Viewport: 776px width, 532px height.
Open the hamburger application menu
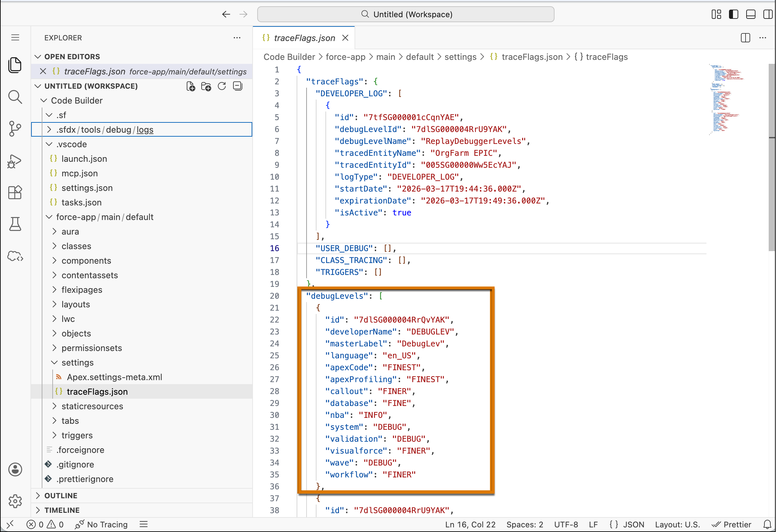(x=15, y=37)
